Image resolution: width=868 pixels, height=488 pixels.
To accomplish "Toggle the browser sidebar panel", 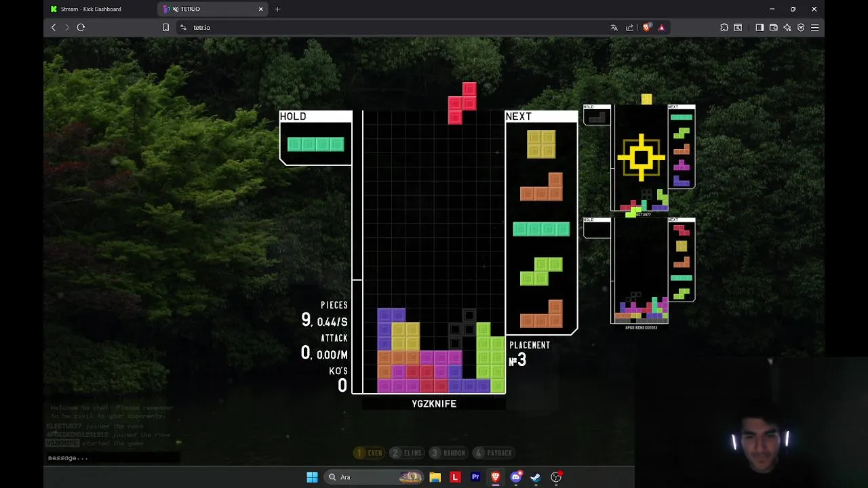I will pyautogui.click(x=759, y=27).
